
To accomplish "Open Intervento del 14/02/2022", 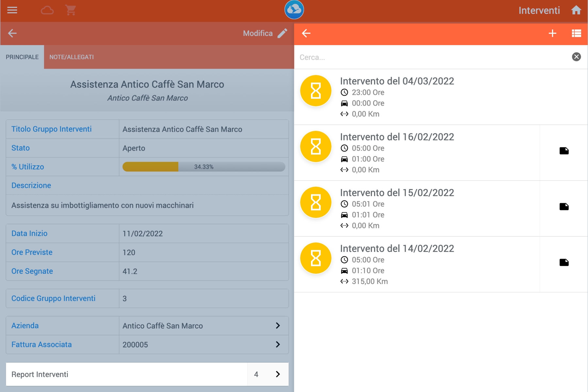I will tap(397, 249).
